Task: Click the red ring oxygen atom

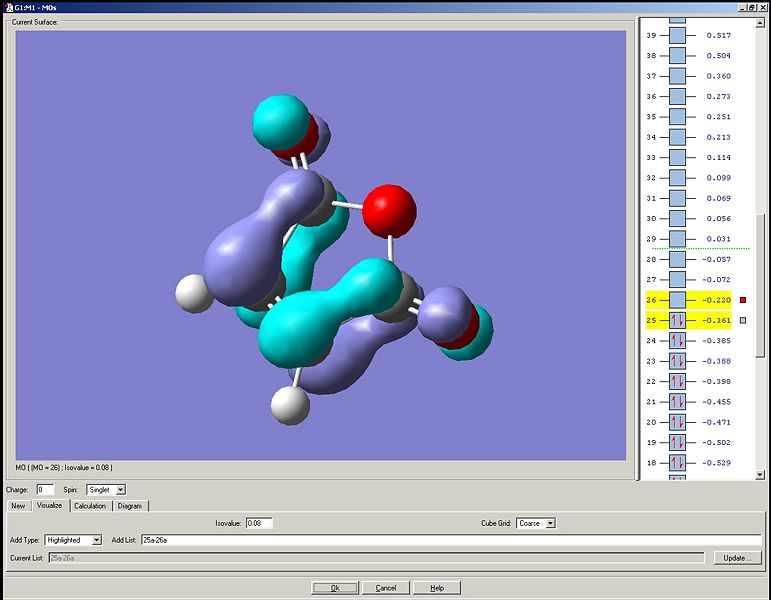Action: [x=389, y=211]
